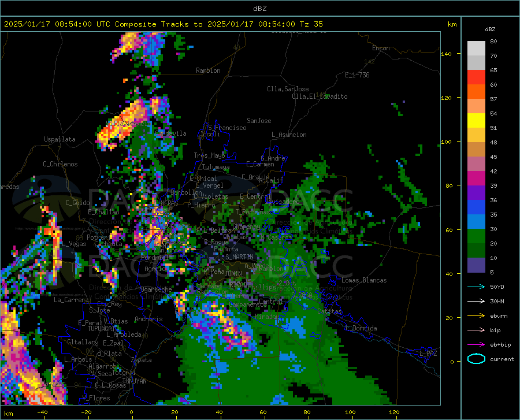Click the C_Guido map label
The height and width of the screenshot is (420, 520).
[x=77, y=203]
